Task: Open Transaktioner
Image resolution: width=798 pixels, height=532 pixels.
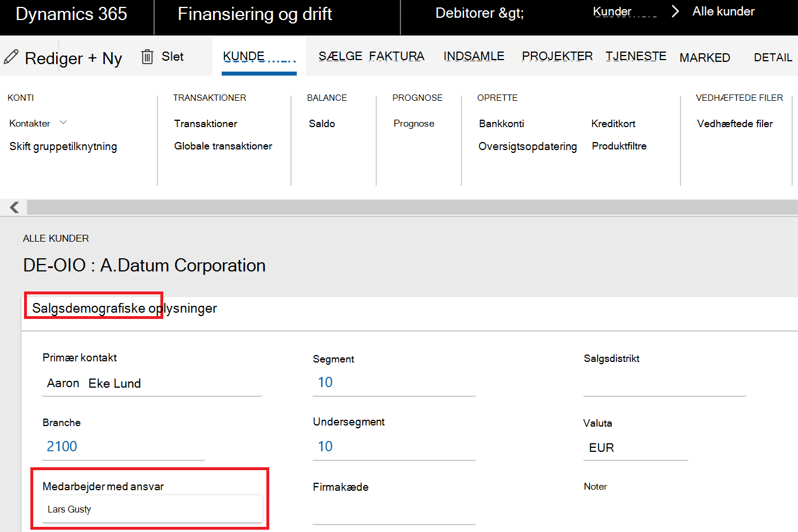Action: [206, 124]
